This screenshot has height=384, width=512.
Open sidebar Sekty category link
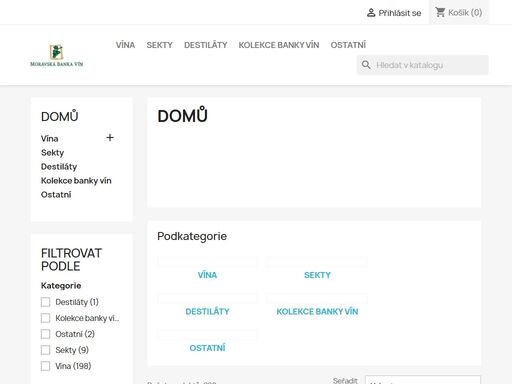(x=52, y=153)
